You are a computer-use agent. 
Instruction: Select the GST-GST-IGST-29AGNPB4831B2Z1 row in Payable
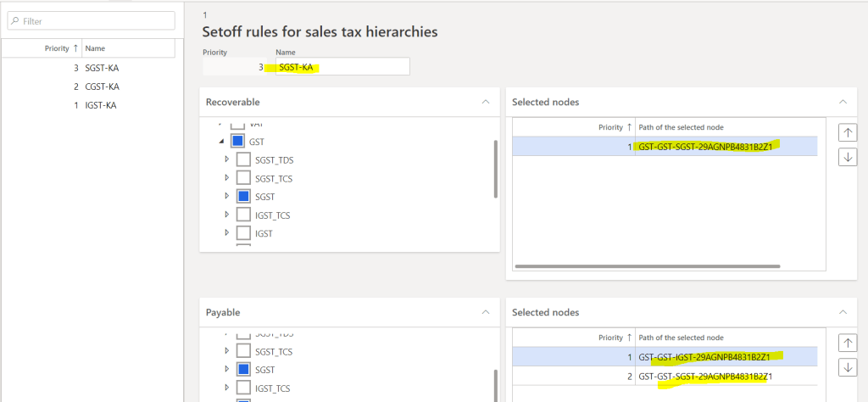coord(709,356)
